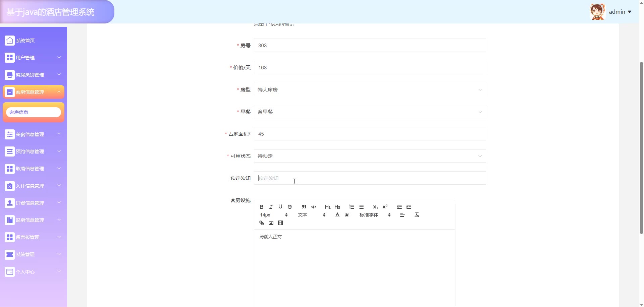Open the 房型 dropdown

tap(370, 89)
